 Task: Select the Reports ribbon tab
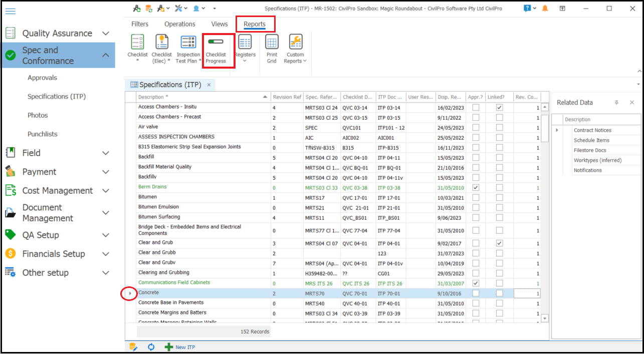click(x=255, y=24)
